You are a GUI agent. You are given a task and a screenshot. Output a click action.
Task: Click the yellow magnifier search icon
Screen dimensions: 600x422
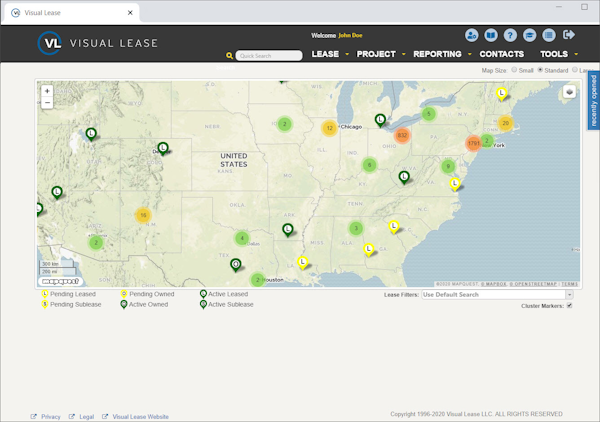click(229, 56)
